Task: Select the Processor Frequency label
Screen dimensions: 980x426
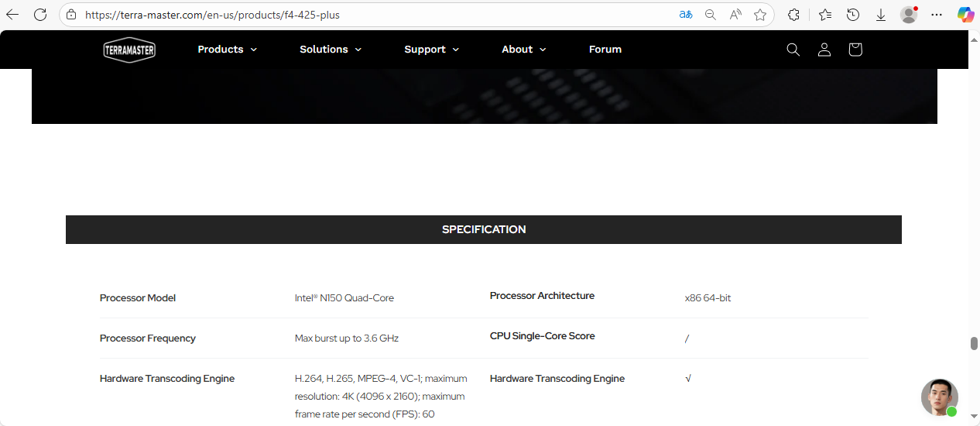Action: click(x=148, y=338)
